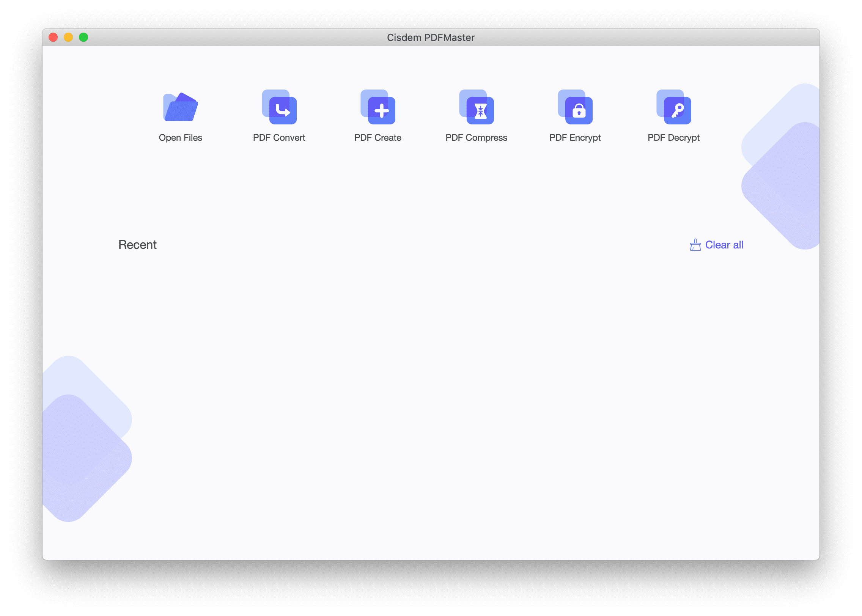Click the empty Recent files list area
This screenshot has width=862, height=616.
click(x=431, y=379)
